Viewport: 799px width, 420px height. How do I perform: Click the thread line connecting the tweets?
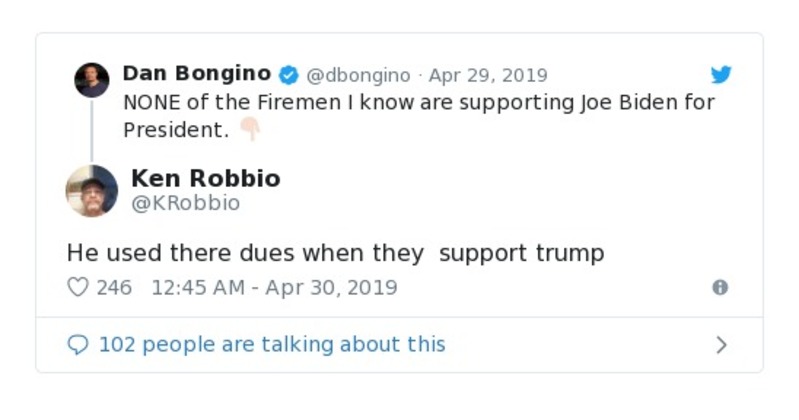92,130
